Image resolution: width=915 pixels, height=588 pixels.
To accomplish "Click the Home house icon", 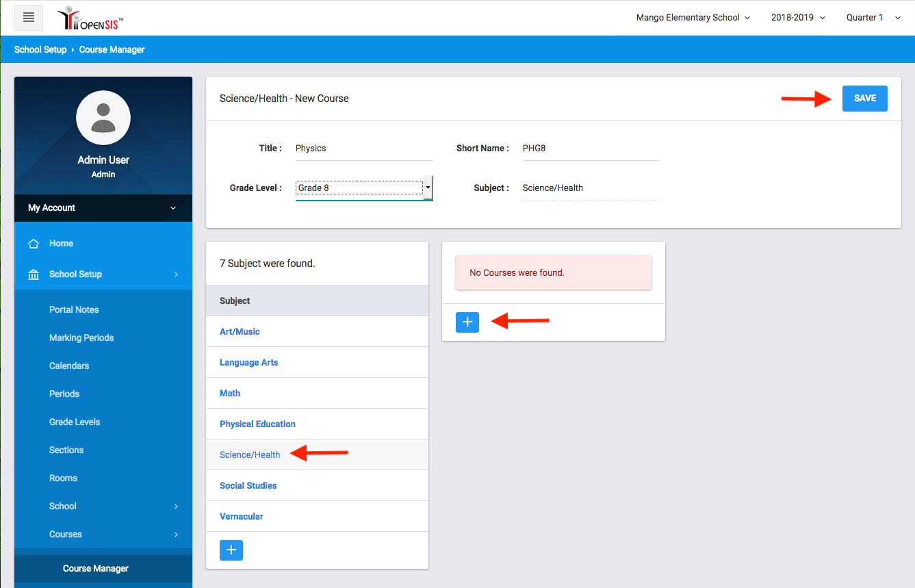I will click(x=33, y=244).
